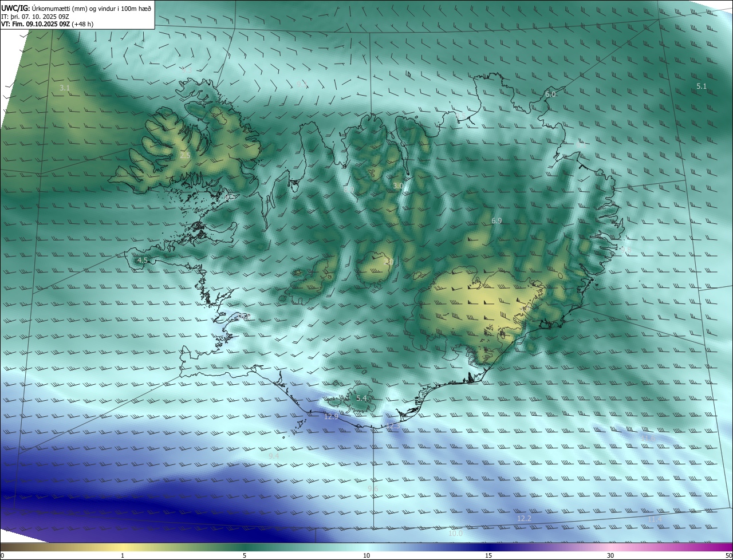Click the '5' tick on the color legend
This screenshot has height=560, width=733.
(245, 555)
